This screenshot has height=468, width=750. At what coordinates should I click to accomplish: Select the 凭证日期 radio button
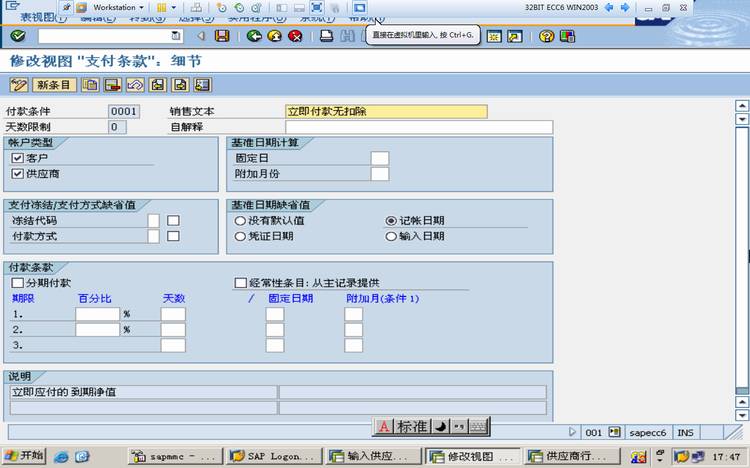[240, 236]
